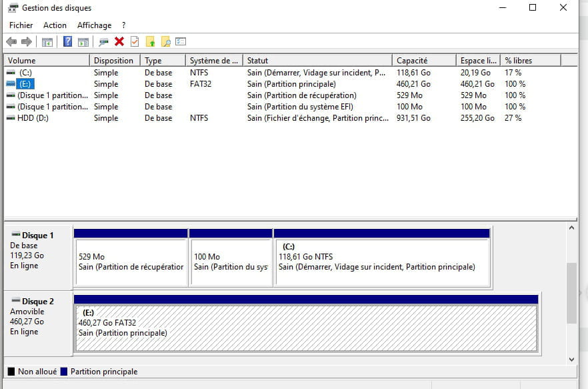Click the checklist settings toolbar icon
This screenshot has width=588, height=389.
click(x=181, y=41)
